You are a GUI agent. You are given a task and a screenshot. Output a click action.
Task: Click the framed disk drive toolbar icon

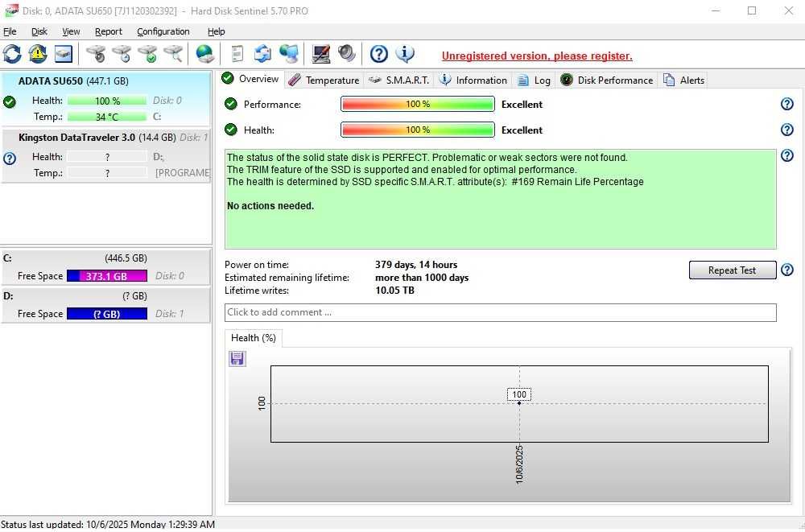63,54
